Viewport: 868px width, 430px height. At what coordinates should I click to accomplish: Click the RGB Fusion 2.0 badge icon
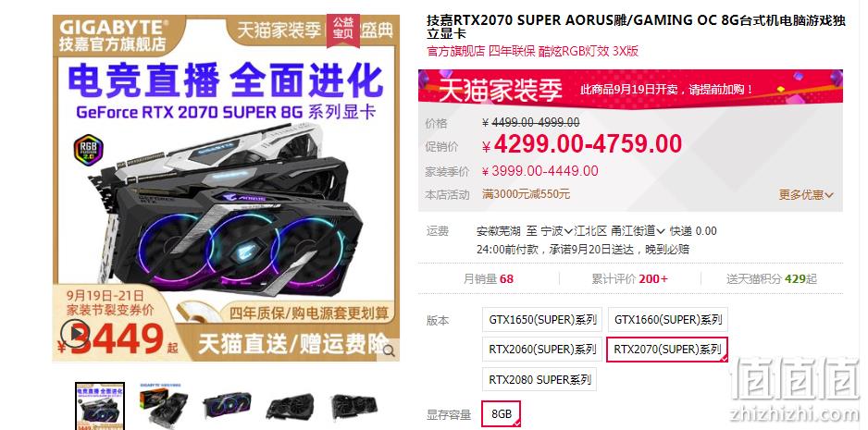[x=89, y=149]
